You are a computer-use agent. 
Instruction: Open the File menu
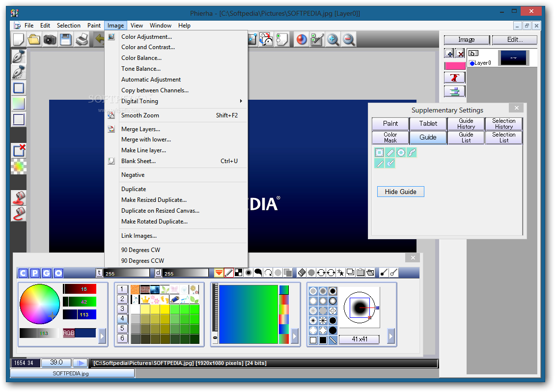(29, 26)
